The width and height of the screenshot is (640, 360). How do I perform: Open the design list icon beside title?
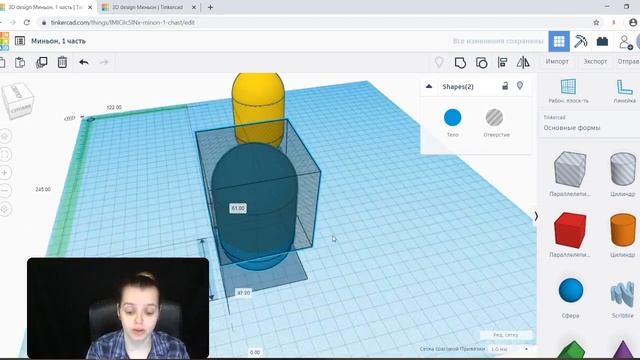pyautogui.click(x=20, y=41)
